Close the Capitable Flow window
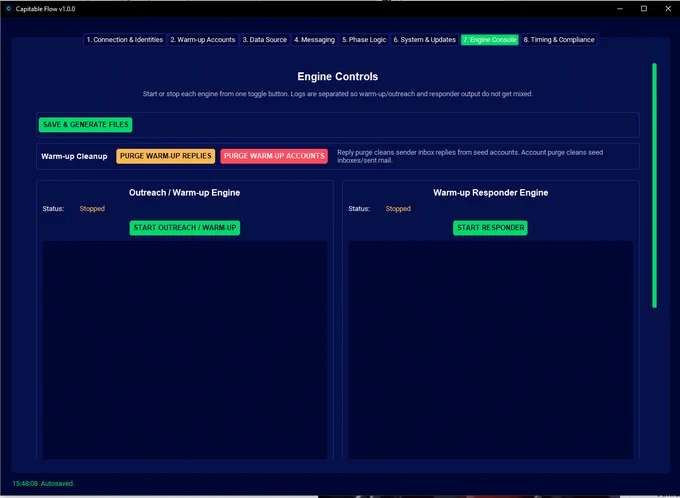 click(668, 9)
